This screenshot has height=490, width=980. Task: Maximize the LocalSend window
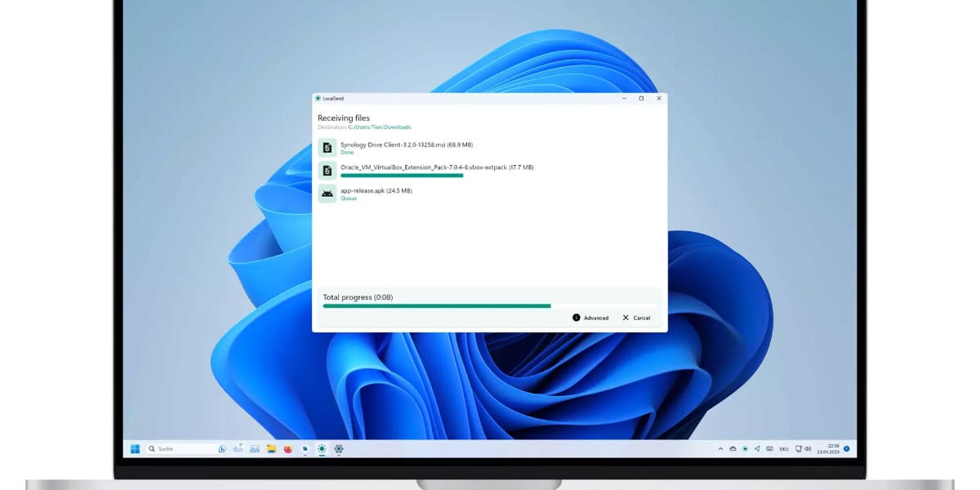click(x=641, y=98)
